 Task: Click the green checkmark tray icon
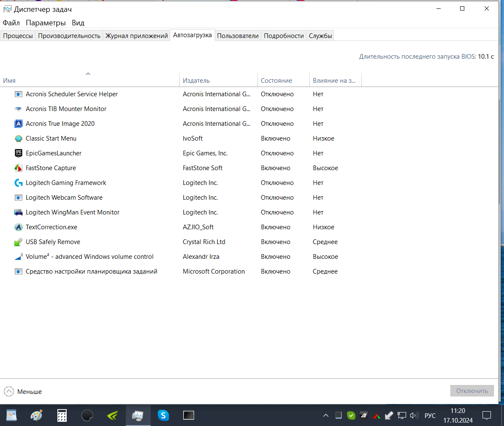pos(351,416)
